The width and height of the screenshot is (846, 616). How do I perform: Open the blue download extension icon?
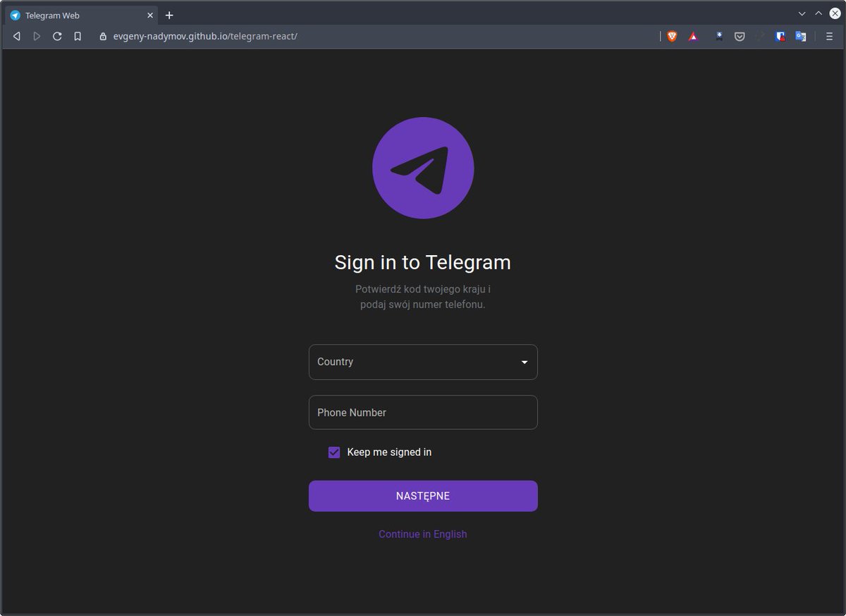718,36
